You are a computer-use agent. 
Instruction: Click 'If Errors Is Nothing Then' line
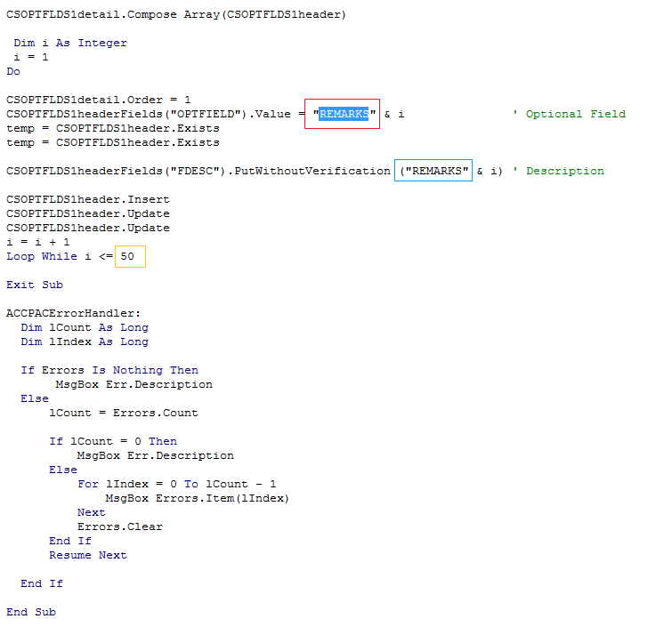coord(109,370)
